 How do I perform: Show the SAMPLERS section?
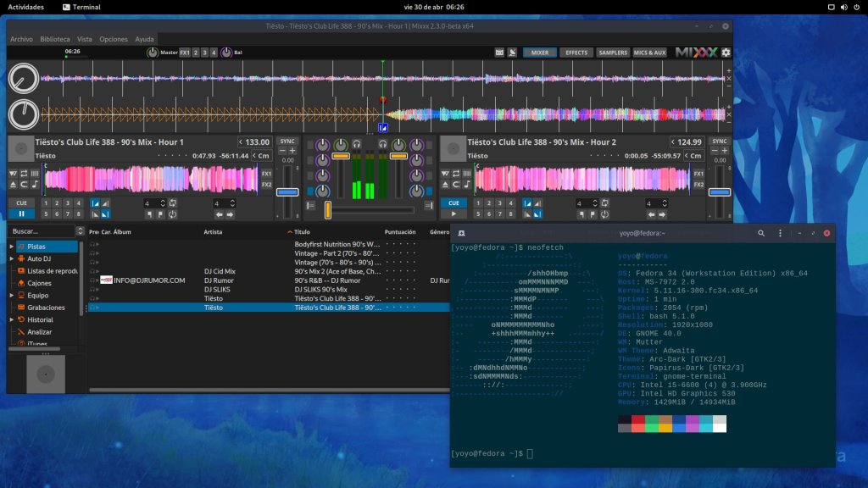pyautogui.click(x=613, y=53)
